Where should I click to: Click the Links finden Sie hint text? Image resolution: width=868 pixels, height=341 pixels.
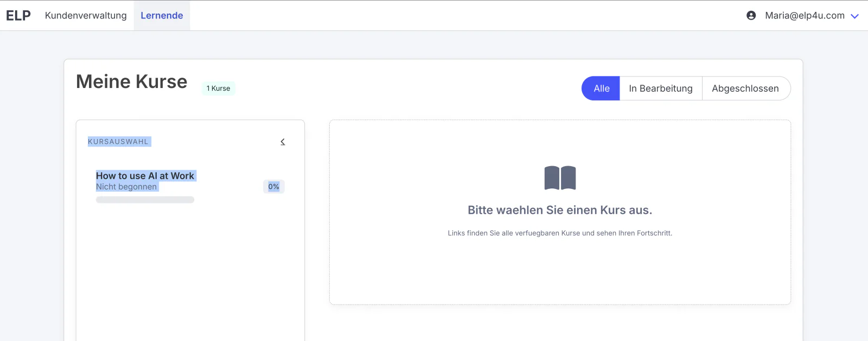coord(560,233)
